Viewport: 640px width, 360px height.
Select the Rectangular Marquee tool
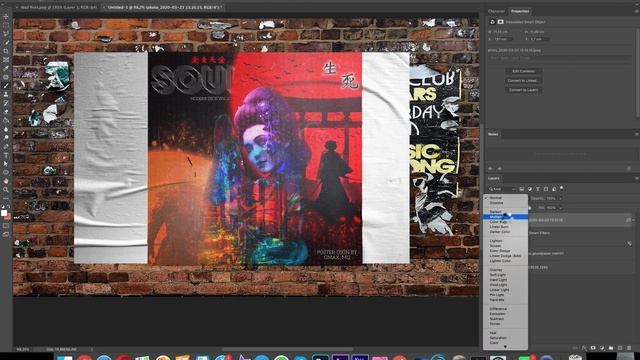(x=6, y=25)
